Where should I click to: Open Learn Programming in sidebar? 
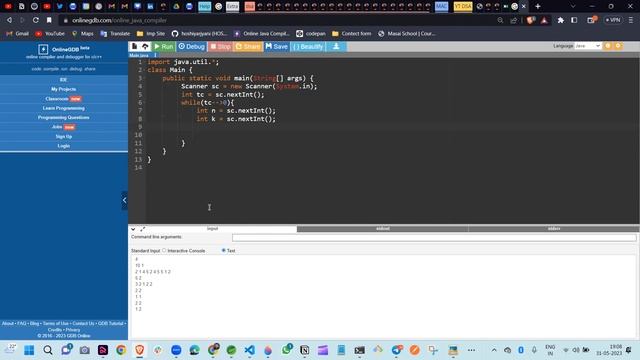pyautogui.click(x=63, y=108)
